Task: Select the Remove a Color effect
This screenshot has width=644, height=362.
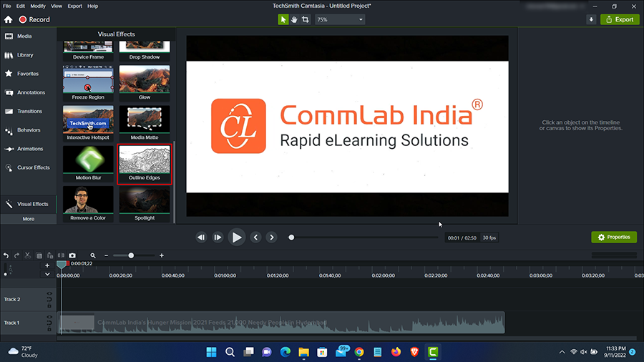Action: (88, 204)
